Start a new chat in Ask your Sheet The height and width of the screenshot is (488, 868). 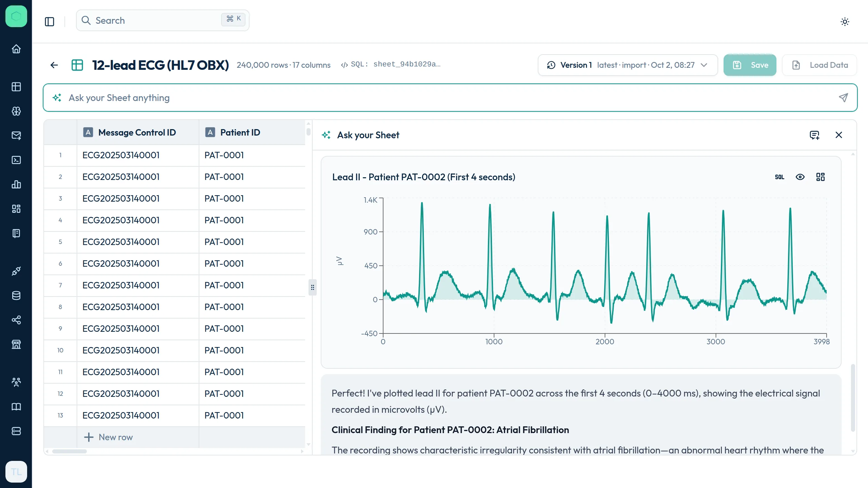pos(814,135)
